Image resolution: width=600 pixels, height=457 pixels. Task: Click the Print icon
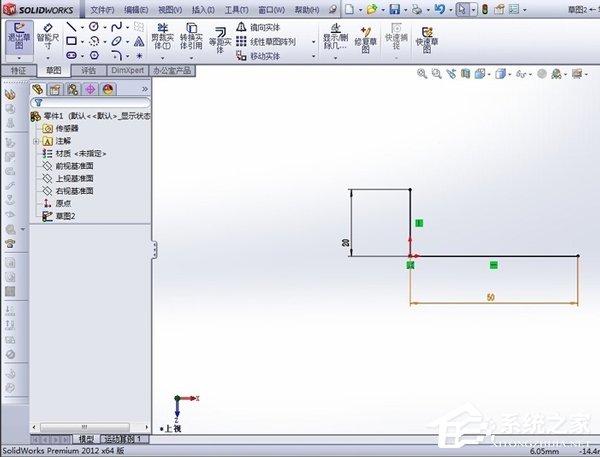tap(417, 9)
